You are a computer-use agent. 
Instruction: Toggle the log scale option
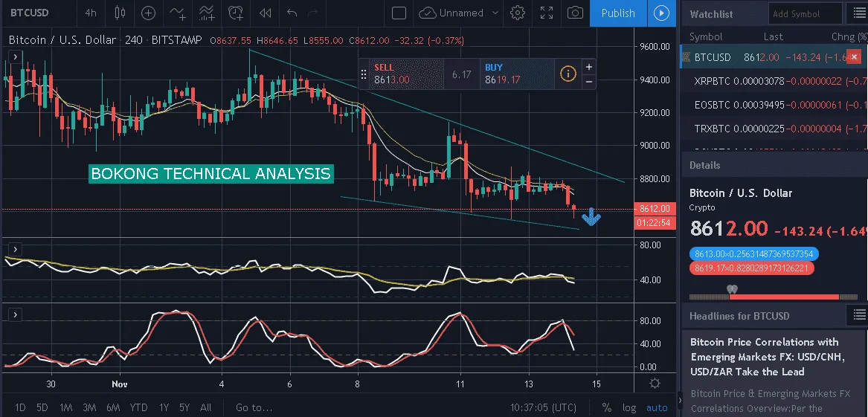coord(629,407)
